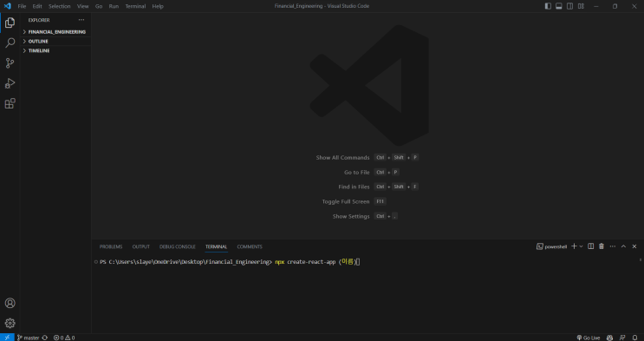Open Problems via errors and warnings counter

click(x=64, y=338)
